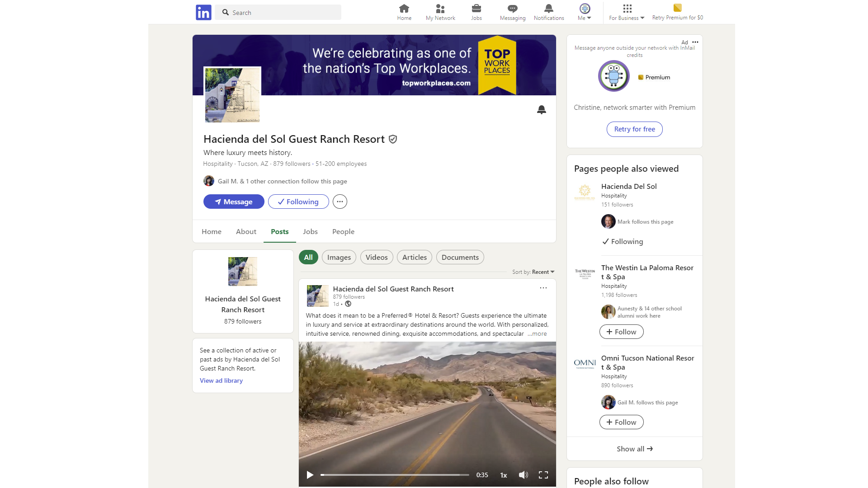This screenshot has width=868, height=488.
Task: Click the View ad library link
Action: tap(221, 381)
